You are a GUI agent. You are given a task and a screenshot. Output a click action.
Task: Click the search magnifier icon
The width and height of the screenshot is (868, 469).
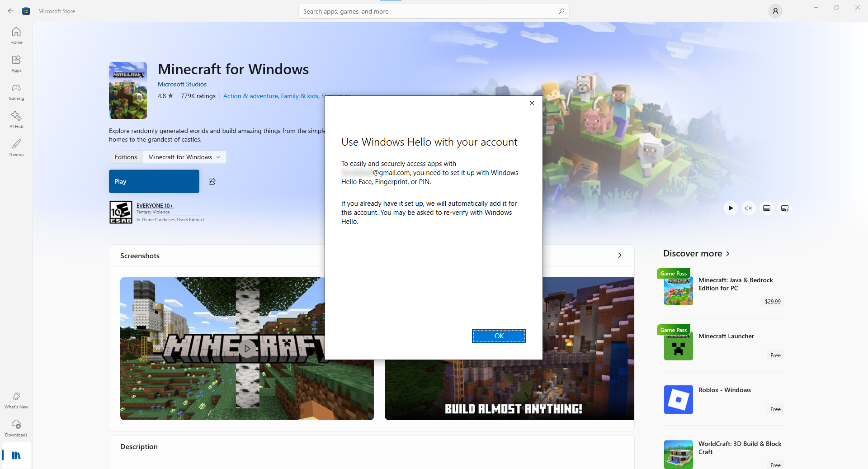[561, 11]
